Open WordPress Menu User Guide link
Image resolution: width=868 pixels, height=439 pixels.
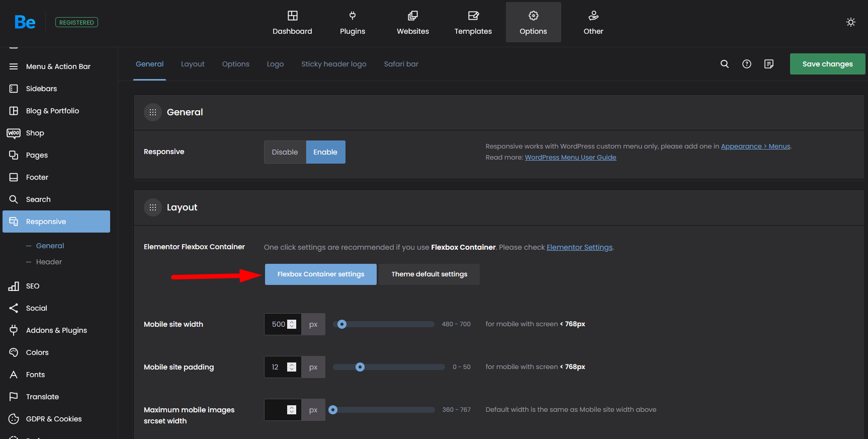coord(570,158)
